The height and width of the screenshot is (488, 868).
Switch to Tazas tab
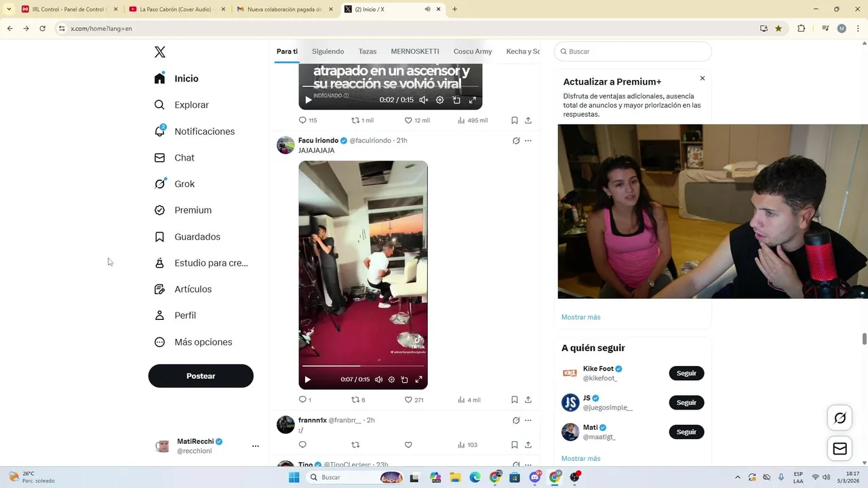pos(368,52)
